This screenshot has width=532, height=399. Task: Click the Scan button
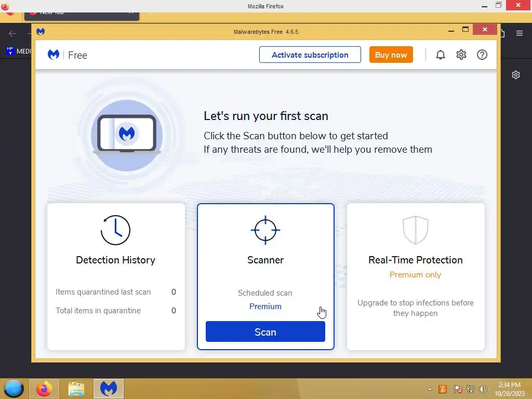(265, 331)
